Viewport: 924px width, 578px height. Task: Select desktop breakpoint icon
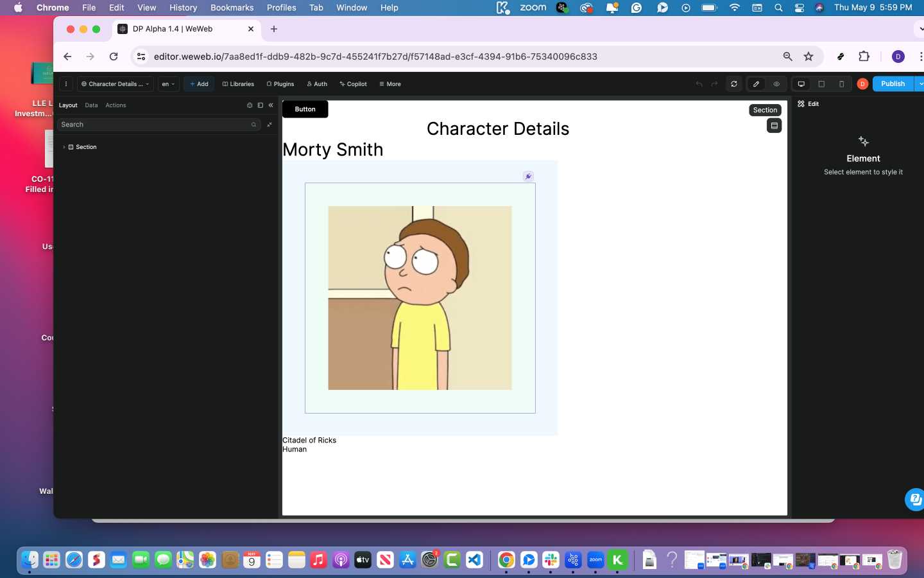[801, 84]
